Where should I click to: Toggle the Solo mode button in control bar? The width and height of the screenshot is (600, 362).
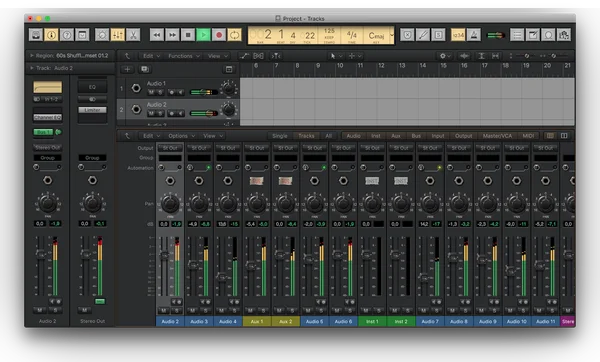438,35
